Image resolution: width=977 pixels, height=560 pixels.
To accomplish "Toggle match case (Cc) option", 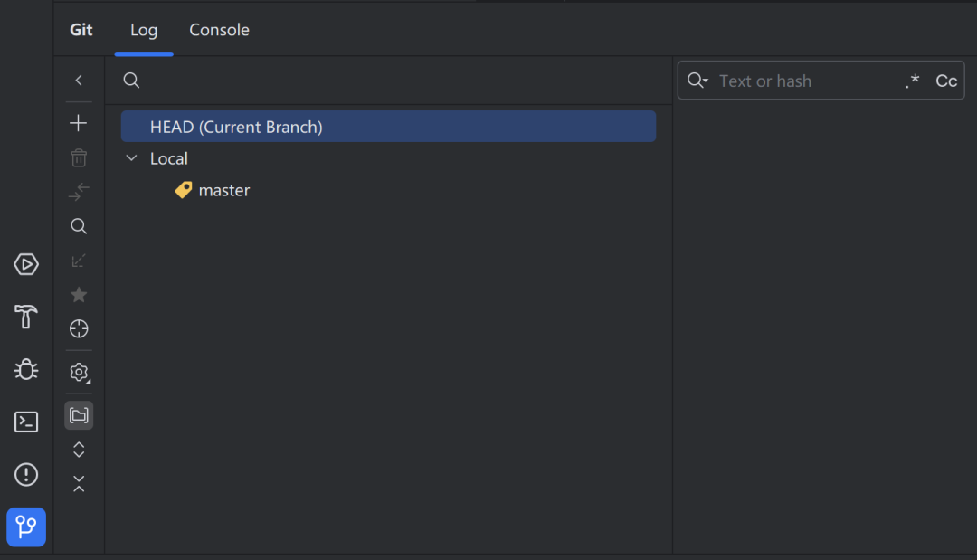I will click(x=946, y=81).
